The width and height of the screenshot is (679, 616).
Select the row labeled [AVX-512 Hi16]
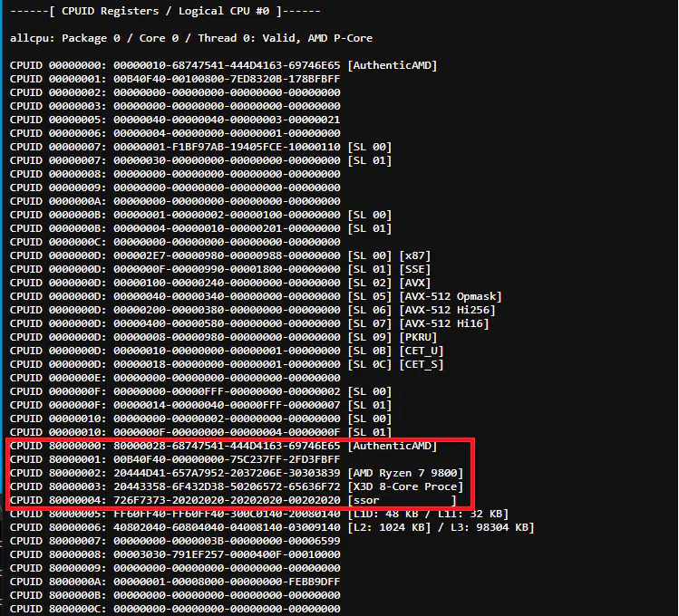pos(249,323)
